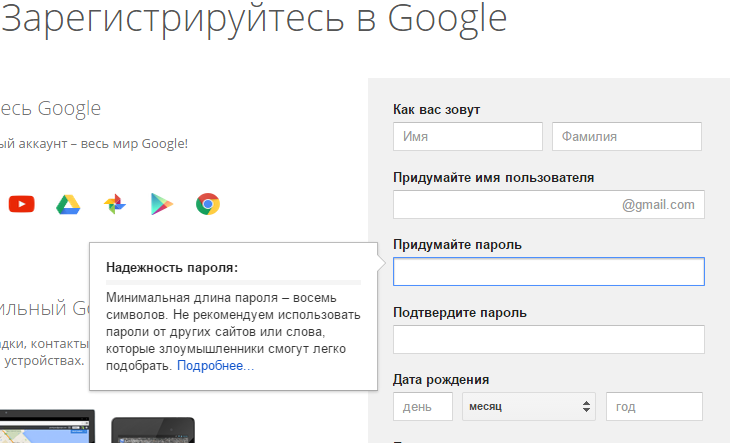
Task: Click the tablet device thumbnail
Action: point(153,430)
